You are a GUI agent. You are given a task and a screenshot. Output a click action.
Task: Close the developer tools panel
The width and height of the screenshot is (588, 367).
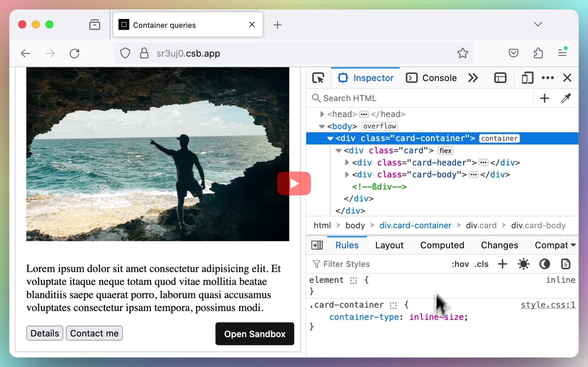pyautogui.click(x=567, y=78)
